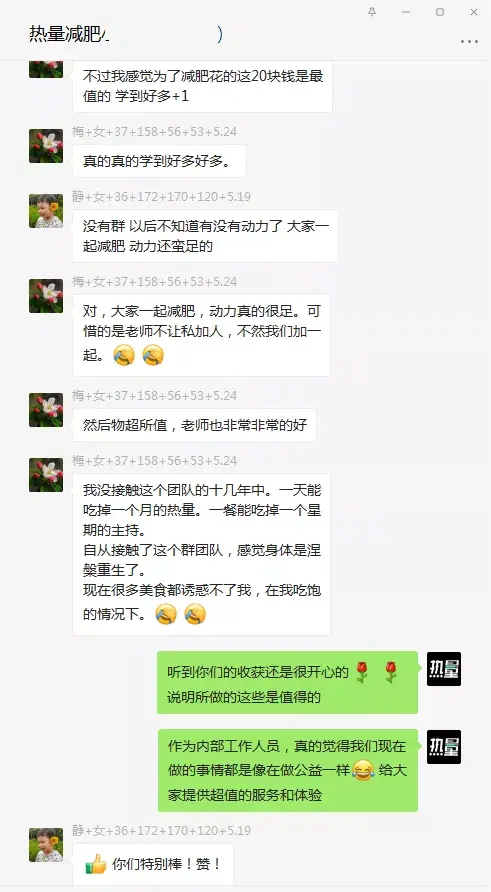Click the message bubble 真的真的学到好多好多

click(159, 161)
